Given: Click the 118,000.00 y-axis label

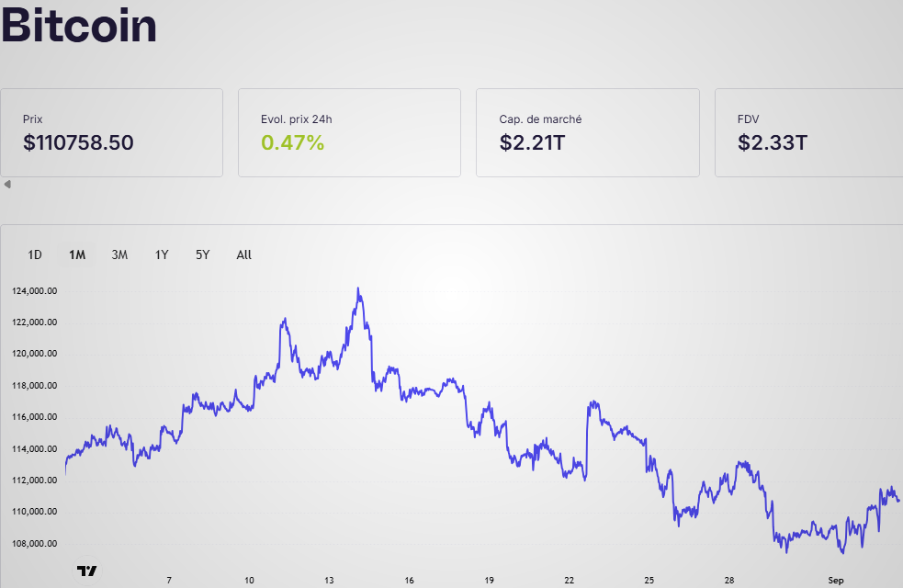Looking at the screenshot, I should point(35,385).
